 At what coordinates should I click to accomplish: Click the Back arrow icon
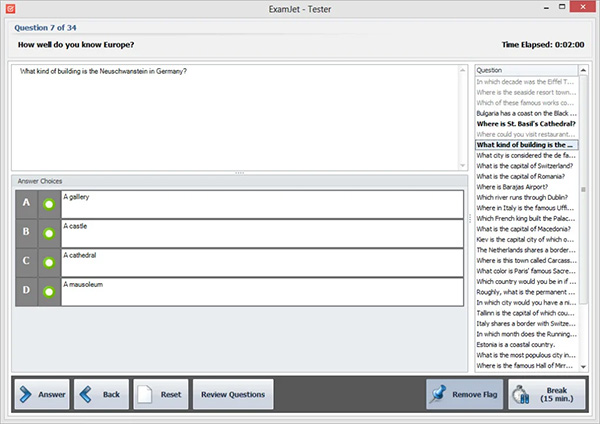pyautogui.click(x=86, y=394)
